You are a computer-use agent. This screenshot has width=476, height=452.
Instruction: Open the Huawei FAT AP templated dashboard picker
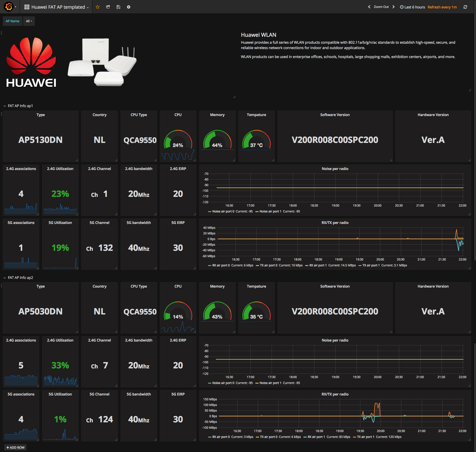pyautogui.click(x=56, y=7)
